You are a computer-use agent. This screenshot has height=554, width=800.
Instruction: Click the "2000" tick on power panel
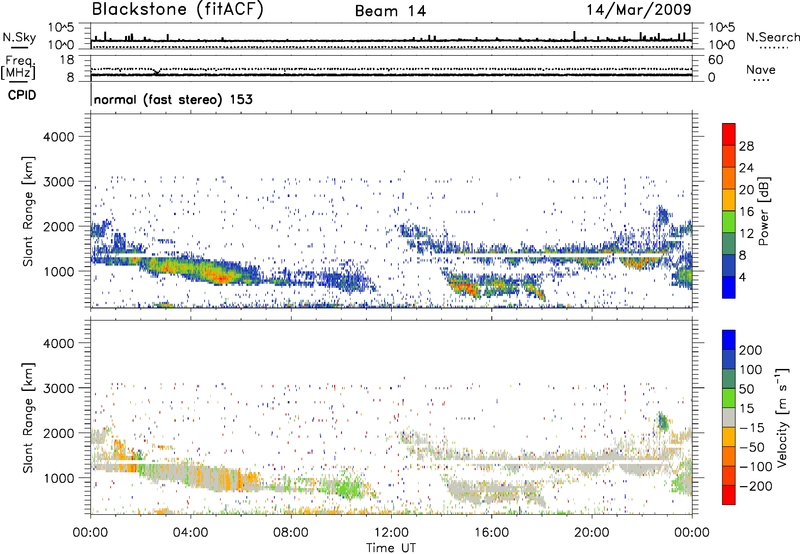58,227
